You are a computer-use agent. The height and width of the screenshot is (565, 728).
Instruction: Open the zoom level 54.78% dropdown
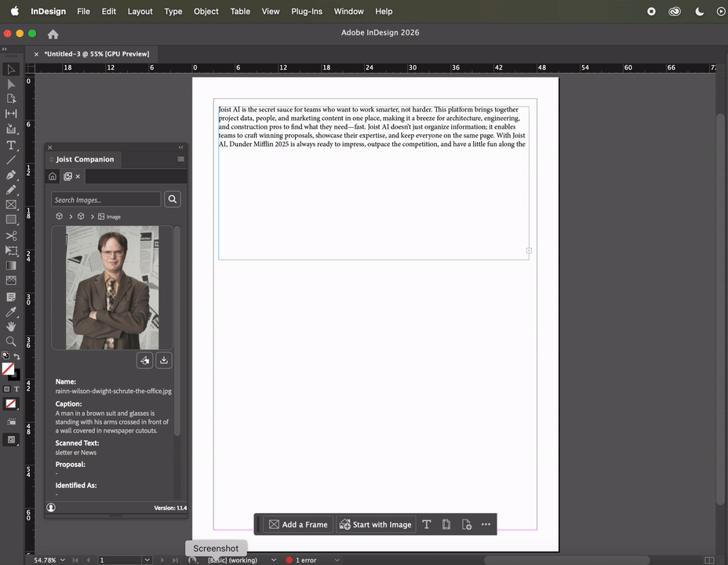[x=63, y=560]
